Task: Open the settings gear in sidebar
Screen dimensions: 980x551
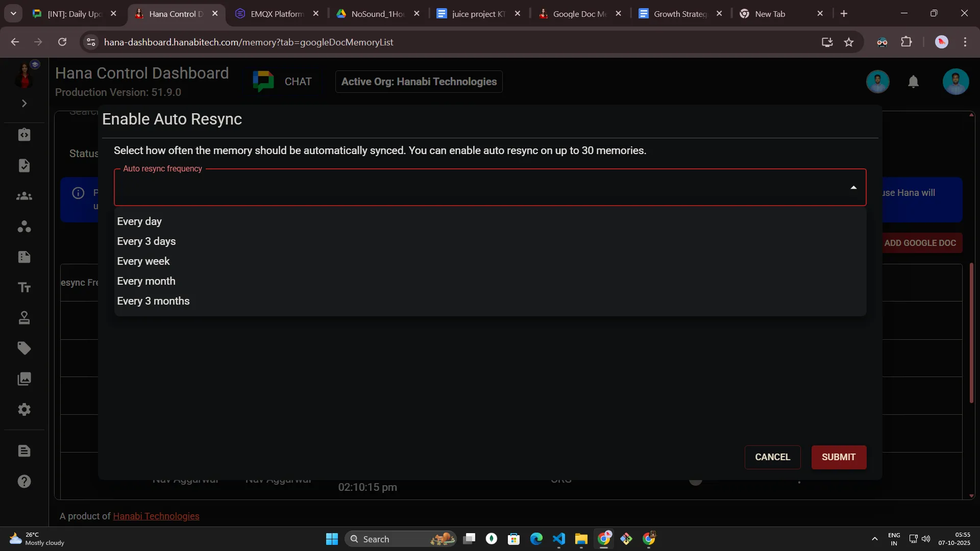Action: coord(24,410)
